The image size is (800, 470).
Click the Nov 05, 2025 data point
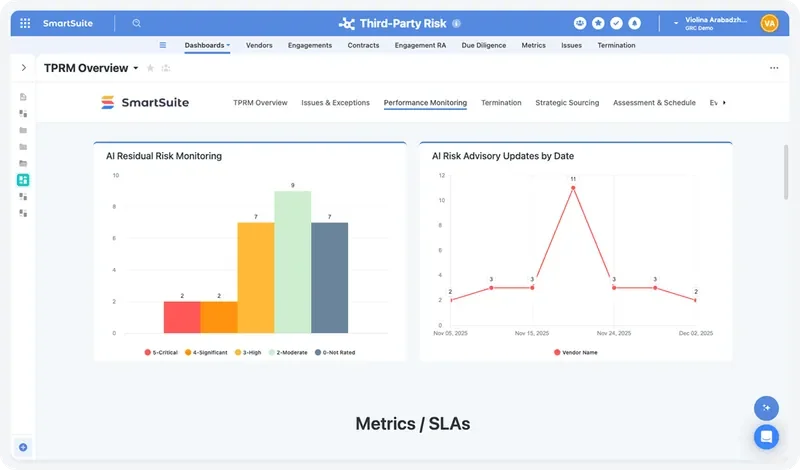coord(451,300)
